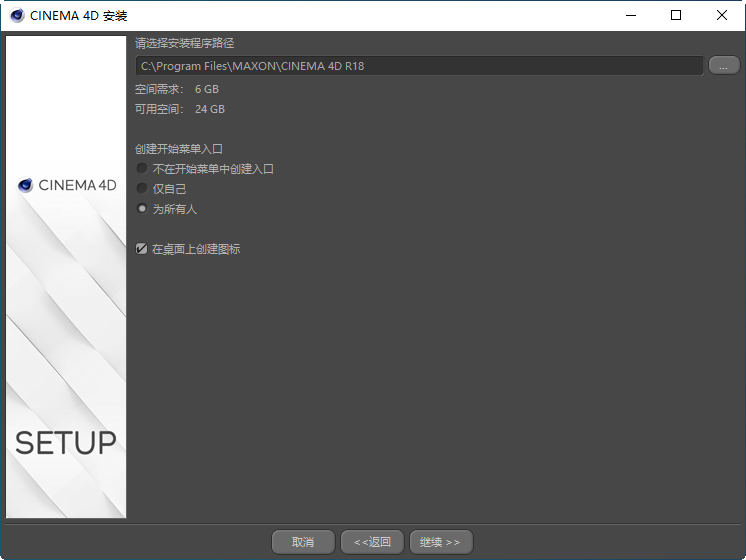The width and height of the screenshot is (746, 560).
Task: Choose the "仅自己" radio option
Action: point(142,189)
